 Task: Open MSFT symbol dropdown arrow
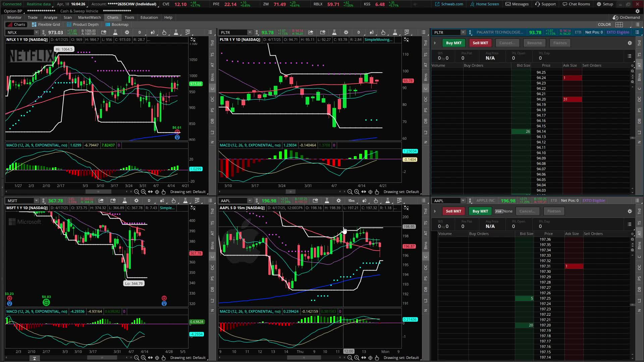[36, 201]
